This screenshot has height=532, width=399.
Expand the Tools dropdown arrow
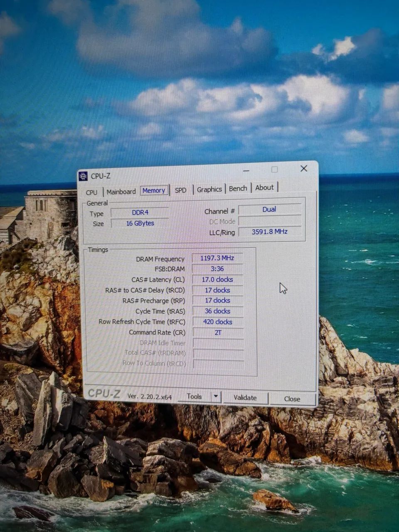tap(216, 397)
